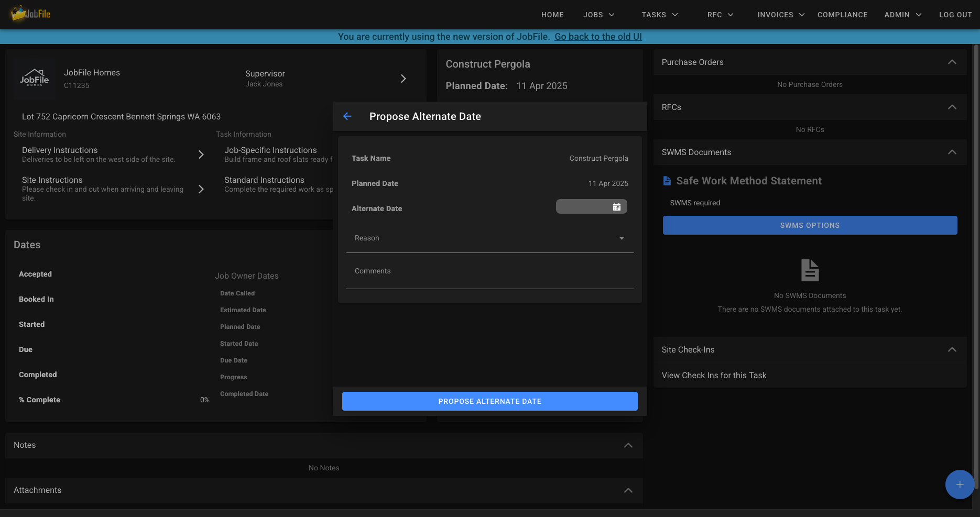
Task: Click the job number C11235
Action: point(77,85)
